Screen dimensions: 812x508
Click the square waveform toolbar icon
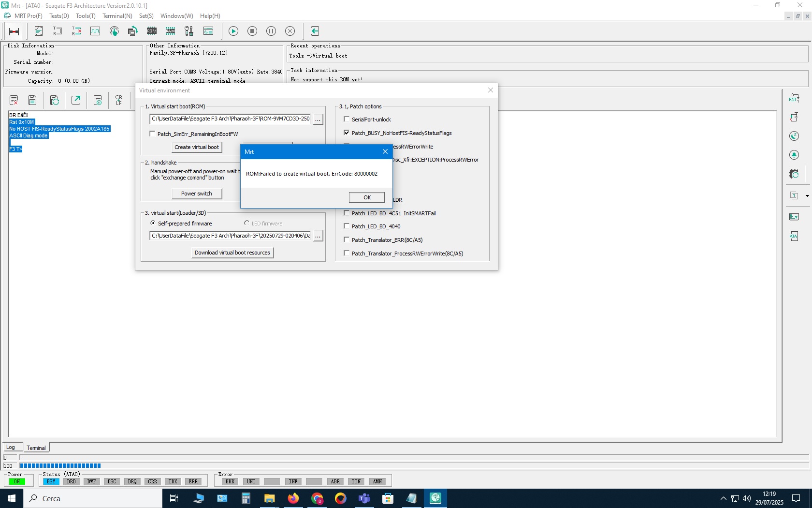coord(95,31)
